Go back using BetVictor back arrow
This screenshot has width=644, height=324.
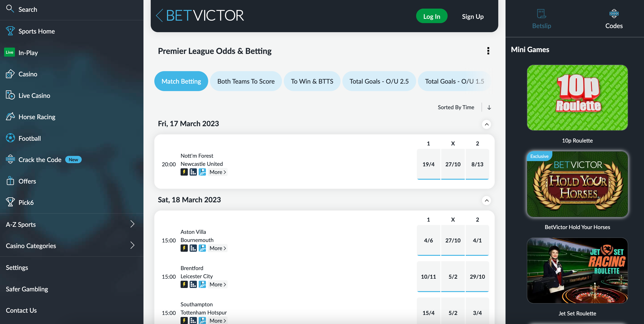[x=159, y=16]
